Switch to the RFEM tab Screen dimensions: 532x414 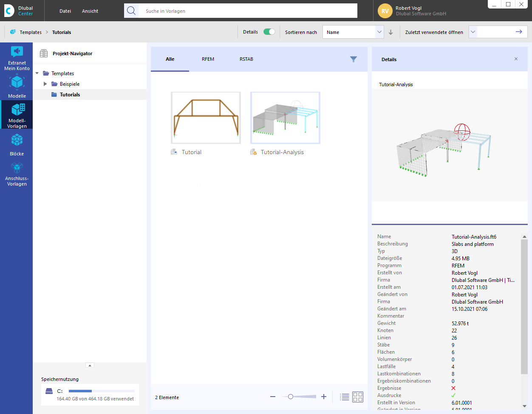pyautogui.click(x=208, y=59)
